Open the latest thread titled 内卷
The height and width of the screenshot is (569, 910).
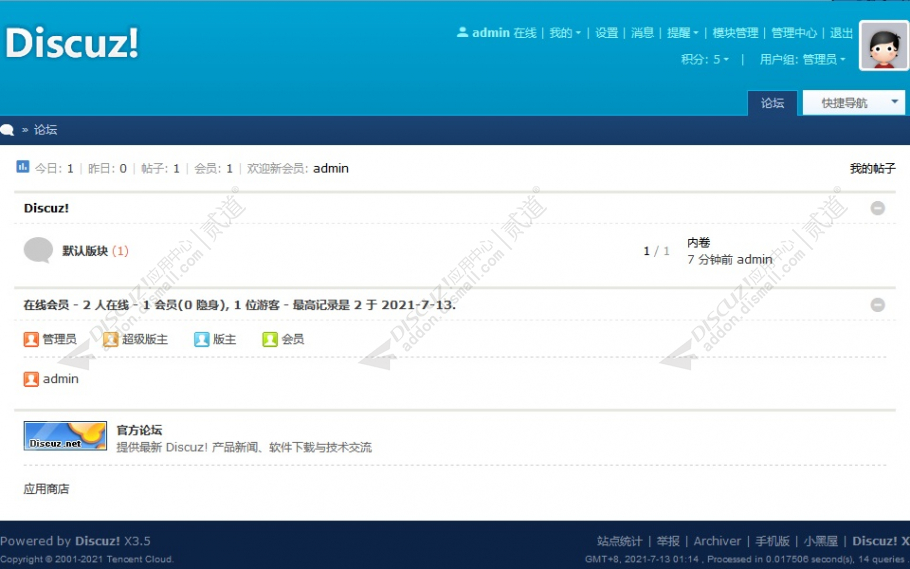[x=699, y=243]
